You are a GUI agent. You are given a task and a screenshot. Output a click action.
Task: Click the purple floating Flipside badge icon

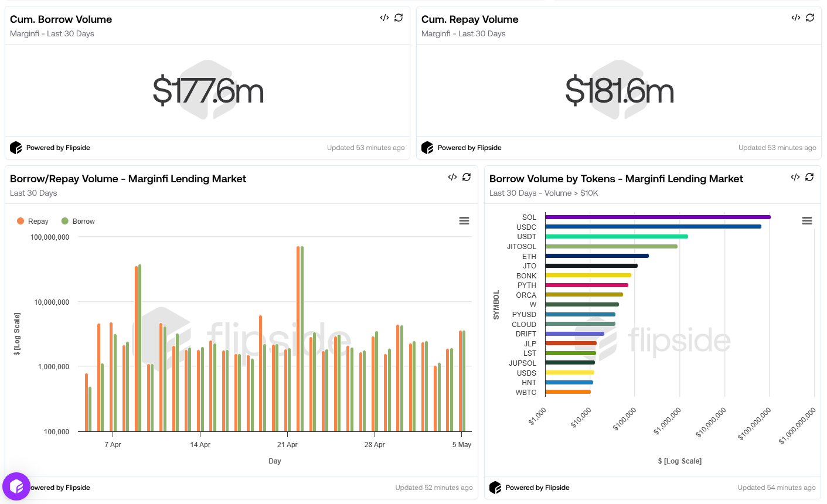[16, 486]
